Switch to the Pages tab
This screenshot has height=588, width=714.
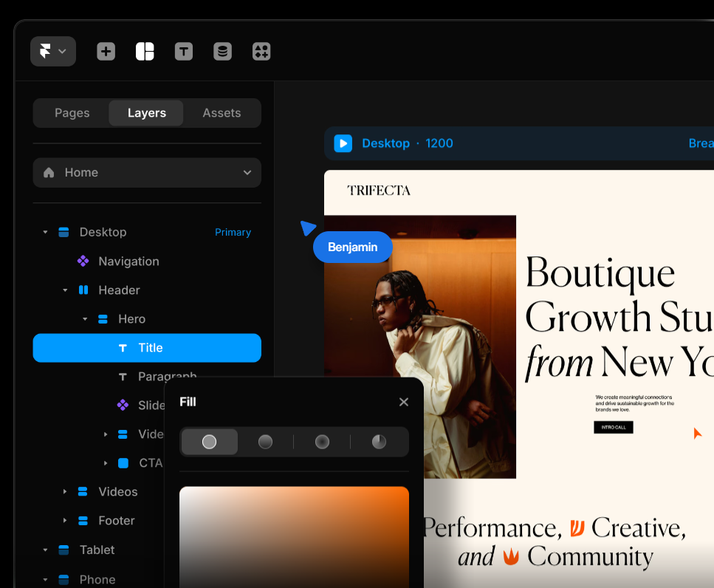click(x=72, y=113)
